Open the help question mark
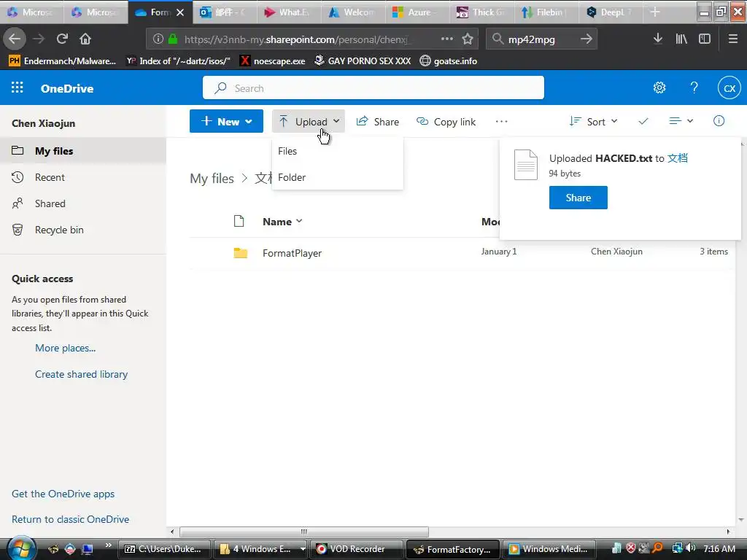Screen dimensions: 747x560 coord(694,87)
